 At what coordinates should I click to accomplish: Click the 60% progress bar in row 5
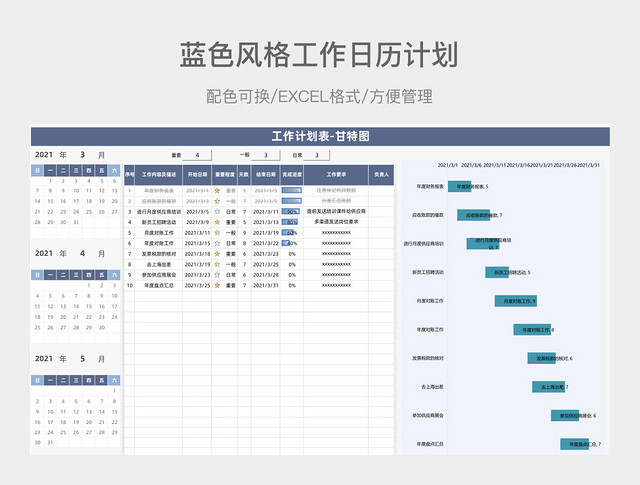point(288,233)
